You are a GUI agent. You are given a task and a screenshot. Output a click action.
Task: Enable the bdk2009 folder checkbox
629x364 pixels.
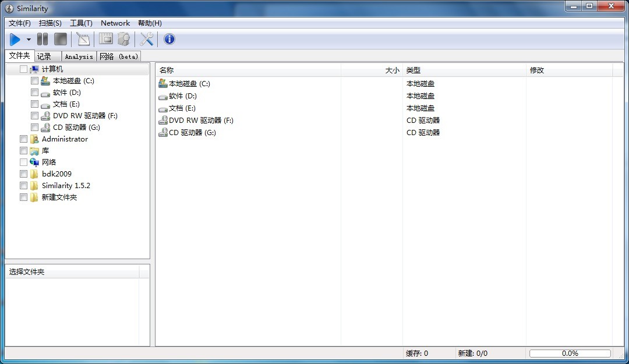point(24,174)
